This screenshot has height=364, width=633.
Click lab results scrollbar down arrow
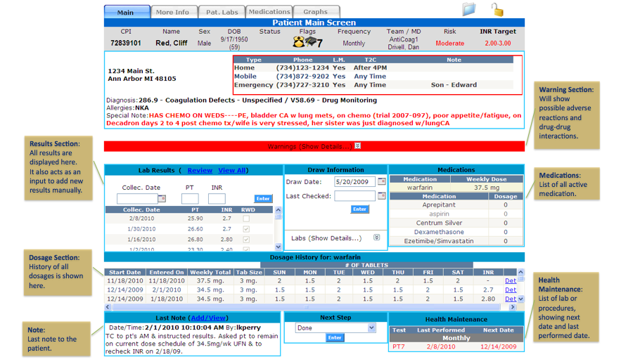click(x=278, y=247)
